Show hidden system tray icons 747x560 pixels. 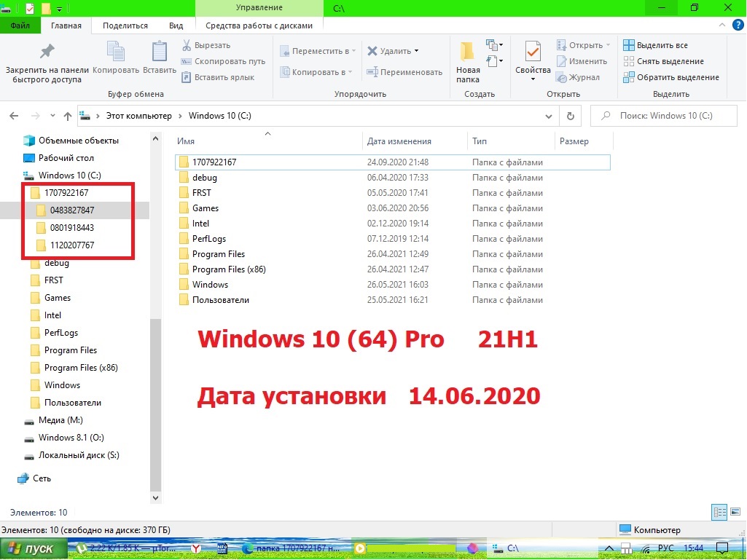click(609, 548)
